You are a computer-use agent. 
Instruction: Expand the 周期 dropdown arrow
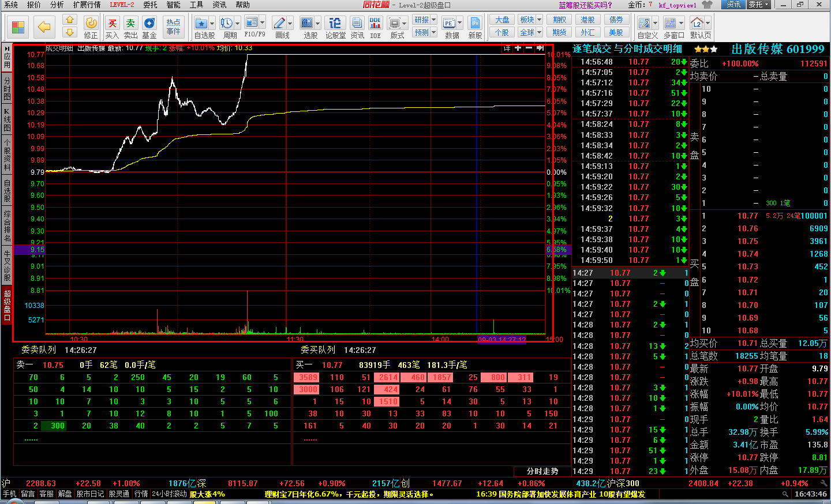(237, 24)
